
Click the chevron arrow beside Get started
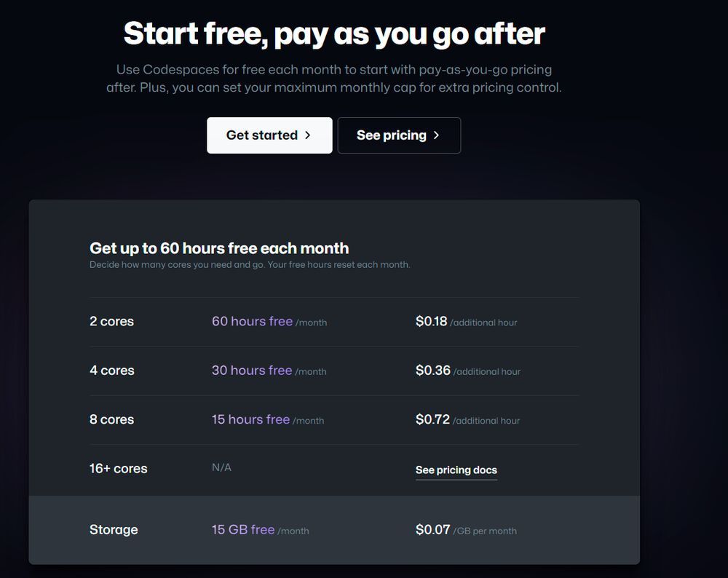(308, 135)
